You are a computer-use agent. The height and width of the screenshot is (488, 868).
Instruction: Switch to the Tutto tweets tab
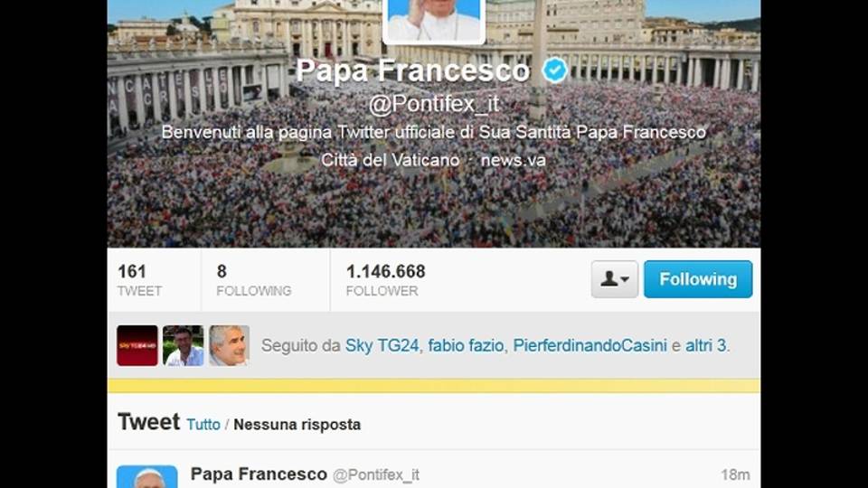coord(203,425)
